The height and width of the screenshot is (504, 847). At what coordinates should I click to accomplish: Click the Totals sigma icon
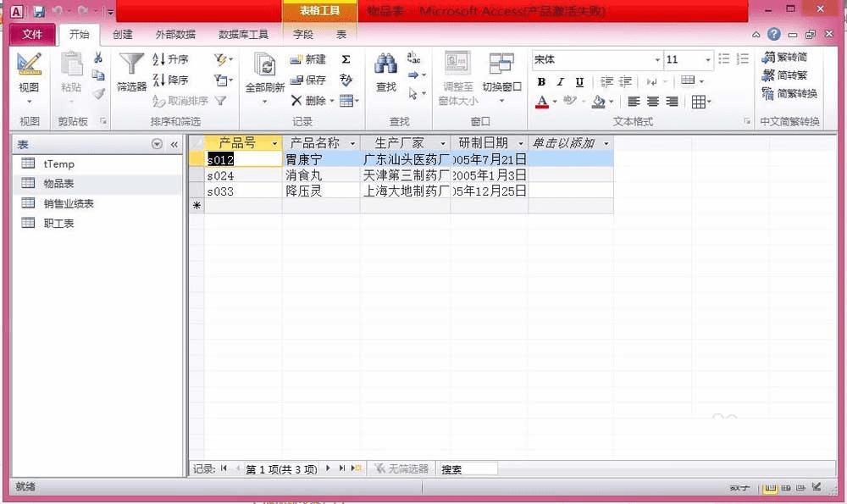(346, 59)
